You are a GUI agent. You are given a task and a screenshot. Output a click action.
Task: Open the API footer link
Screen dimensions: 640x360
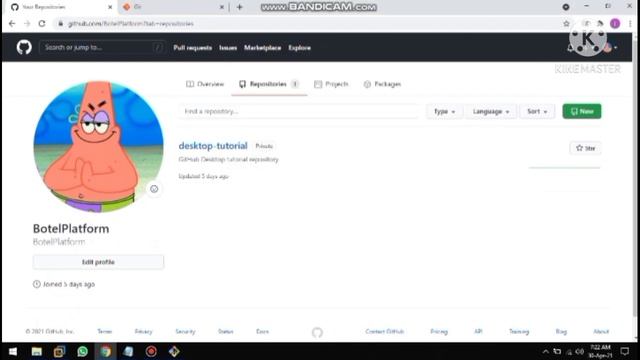(478, 331)
